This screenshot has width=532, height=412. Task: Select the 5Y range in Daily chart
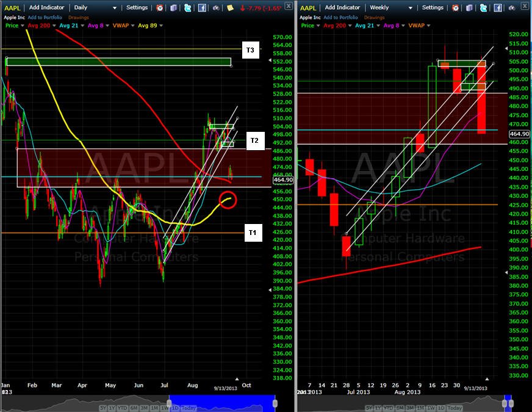[103, 408]
